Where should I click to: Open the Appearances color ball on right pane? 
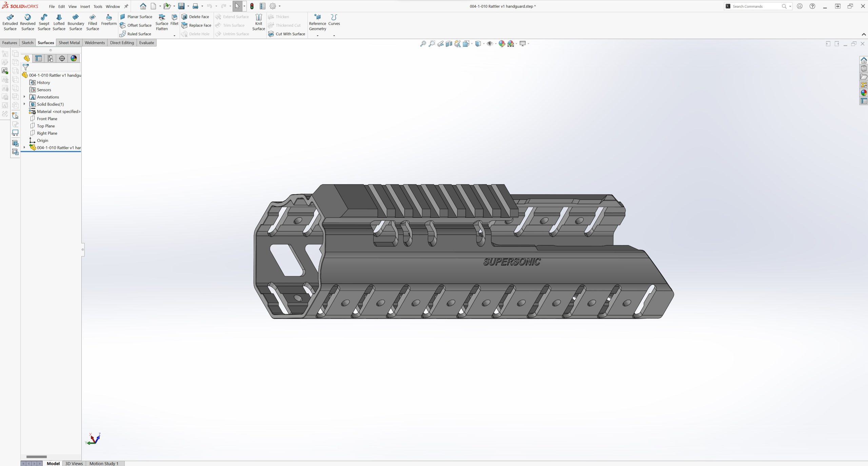tap(864, 93)
